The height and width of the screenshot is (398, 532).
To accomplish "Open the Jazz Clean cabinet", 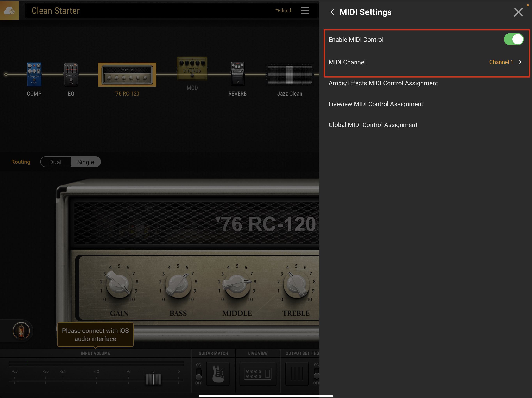I will (x=289, y=75).
